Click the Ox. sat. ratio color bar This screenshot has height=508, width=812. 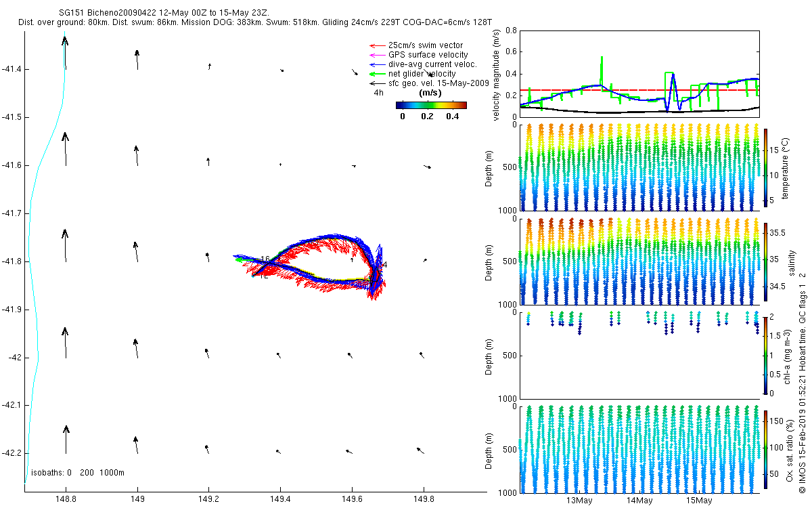[x=765, y=448]
